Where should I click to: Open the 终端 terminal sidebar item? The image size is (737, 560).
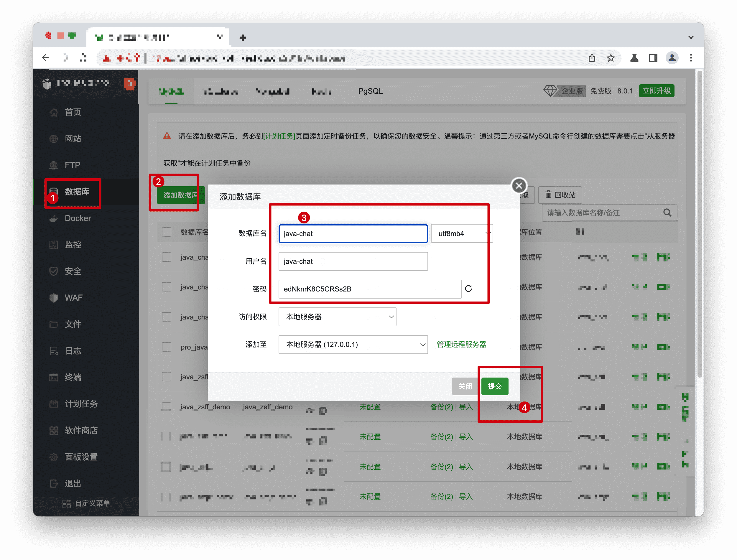73,377
